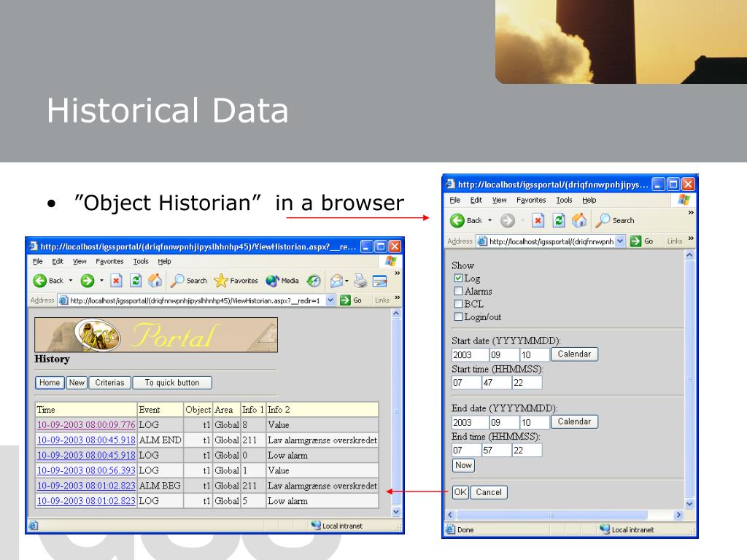Click page icon in History address bar
Screen dimensions: 747x560
coord(63,300)
